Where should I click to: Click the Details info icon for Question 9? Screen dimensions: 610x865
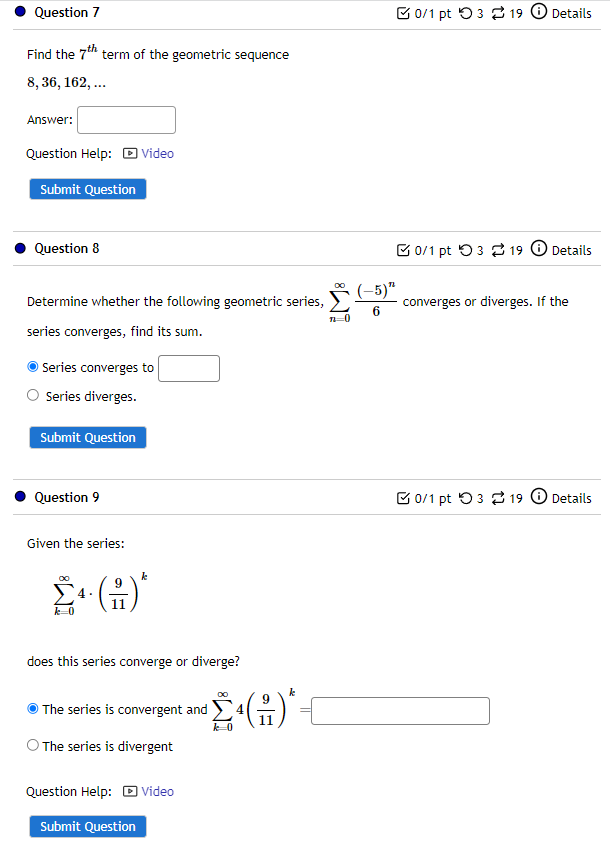538,498
